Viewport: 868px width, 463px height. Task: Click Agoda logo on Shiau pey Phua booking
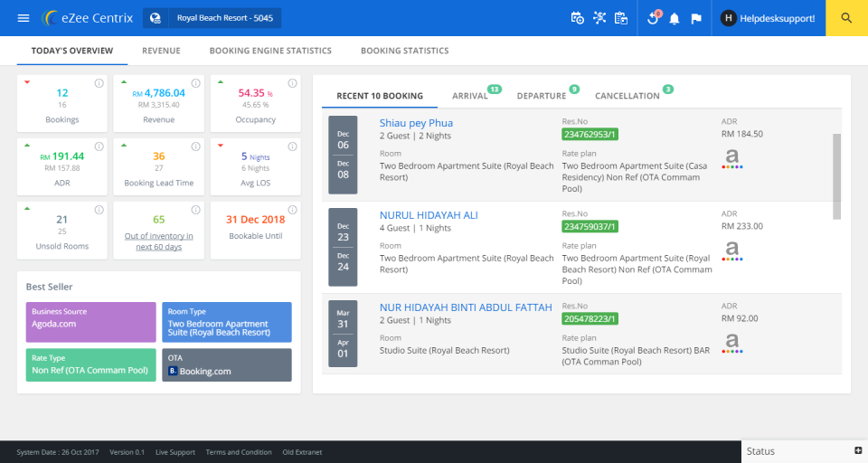(x=732, y=158)
